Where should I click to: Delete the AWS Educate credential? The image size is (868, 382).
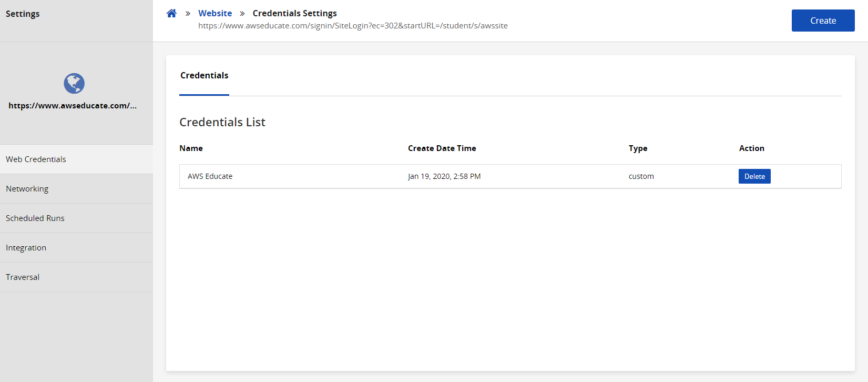click(x=754, y=176)
